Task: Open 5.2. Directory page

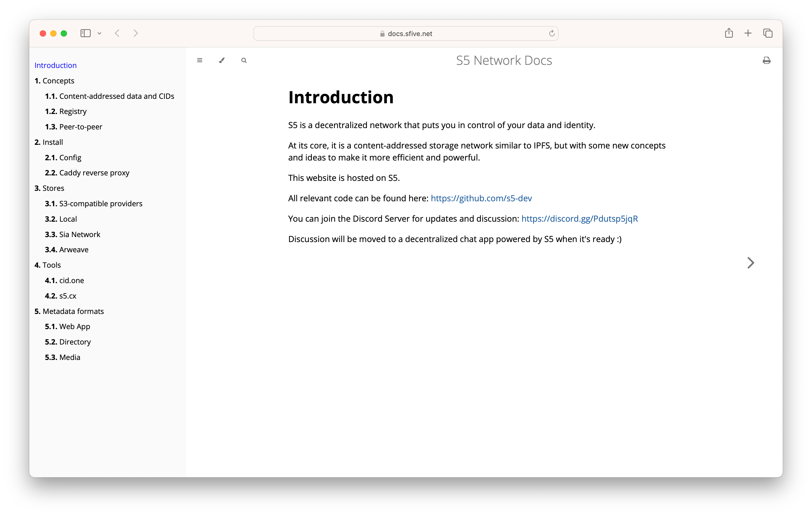Action: tap(68, 342)
